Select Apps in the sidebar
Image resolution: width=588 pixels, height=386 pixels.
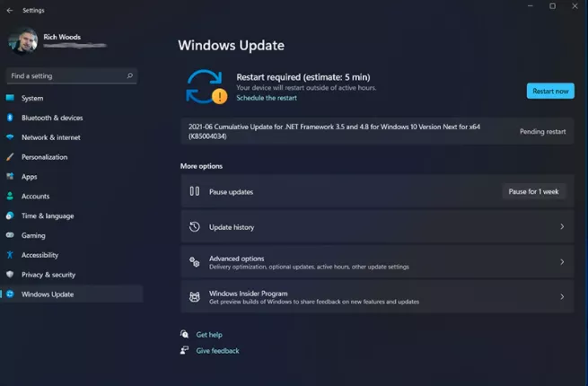(x=72, y=177)
